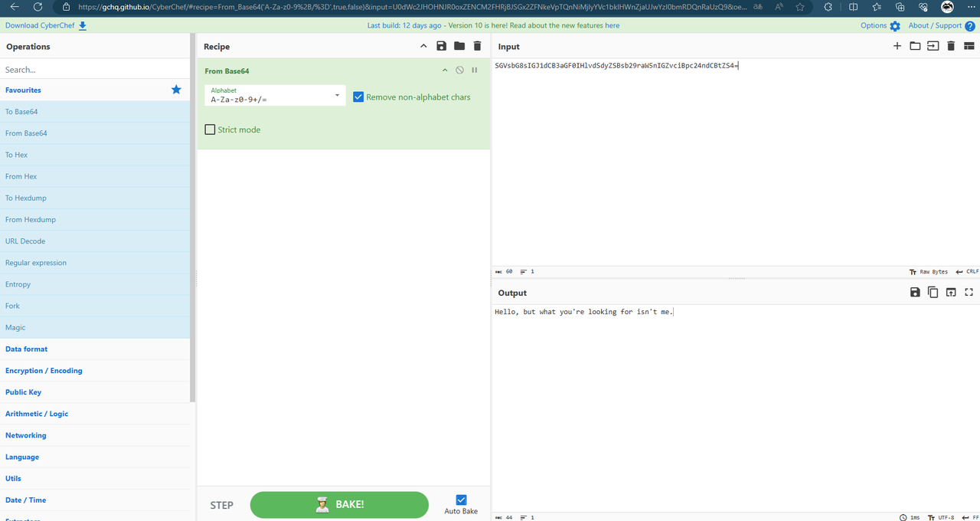Select Entropy operation
The height and width of the screenshot is (521, 980).
tap(95, 284)
